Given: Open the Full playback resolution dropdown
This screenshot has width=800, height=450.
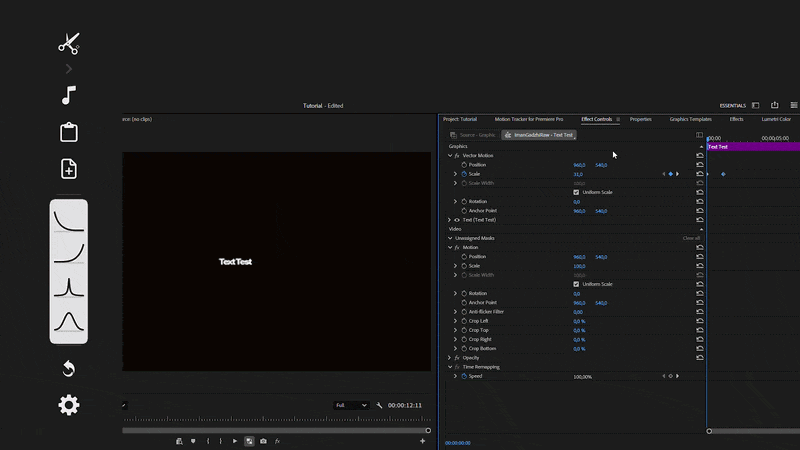Looking at the screenshot, I should coord(351,405).
